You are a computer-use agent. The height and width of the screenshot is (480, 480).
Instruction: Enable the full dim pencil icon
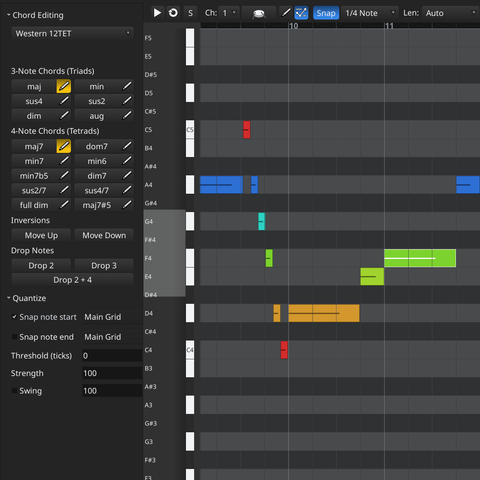coord(64,205)
